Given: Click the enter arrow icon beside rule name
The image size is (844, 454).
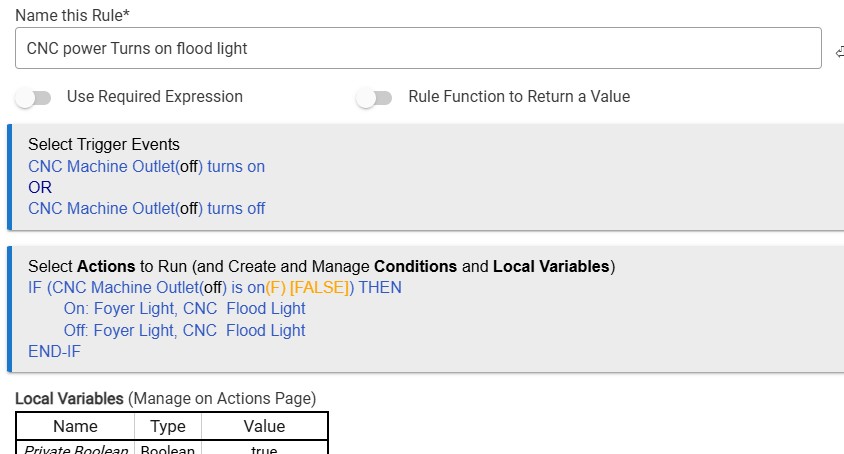Looking at the screenshot, I should click(839, 49).
